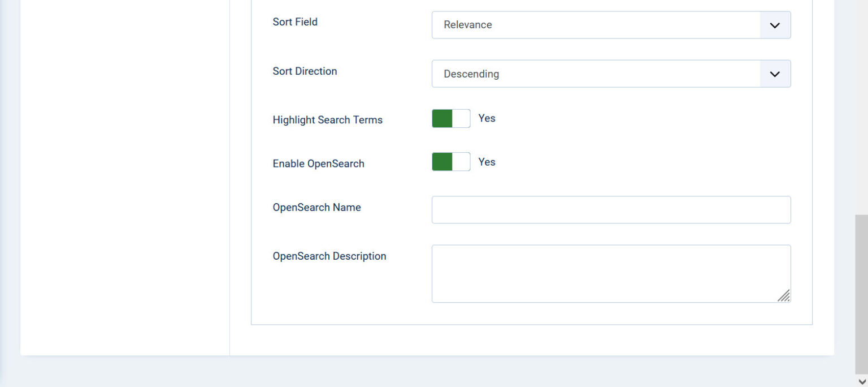Screen dimensions: 868x387
Task: Disable the Highlight Search Terms toggle
Action: [x=450, y=118]
